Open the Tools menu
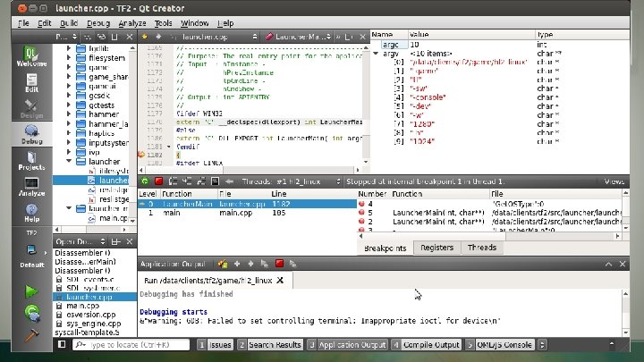 pyautogui.click(x=163, y=23)
